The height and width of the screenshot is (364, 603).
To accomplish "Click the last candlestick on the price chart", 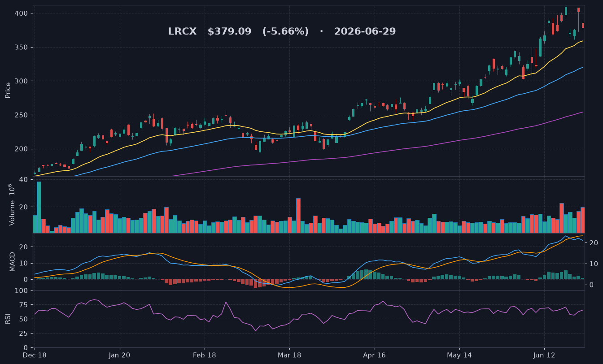I will 583,26.
